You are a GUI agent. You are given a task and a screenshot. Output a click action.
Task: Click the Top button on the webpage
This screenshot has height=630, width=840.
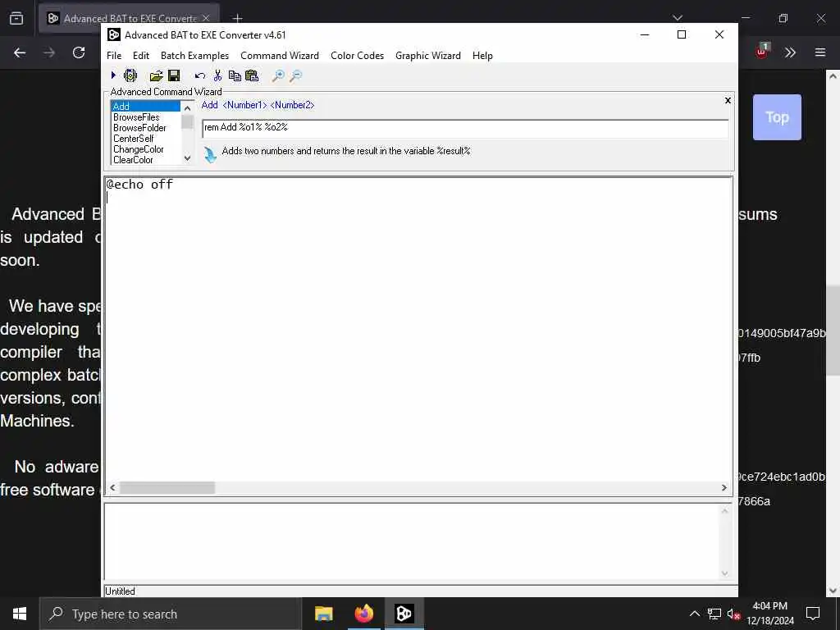pyautogui.click(x=777, y=117)
